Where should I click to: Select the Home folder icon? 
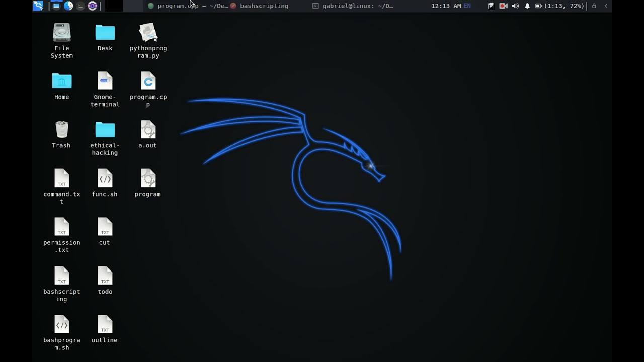coord(62,86)
